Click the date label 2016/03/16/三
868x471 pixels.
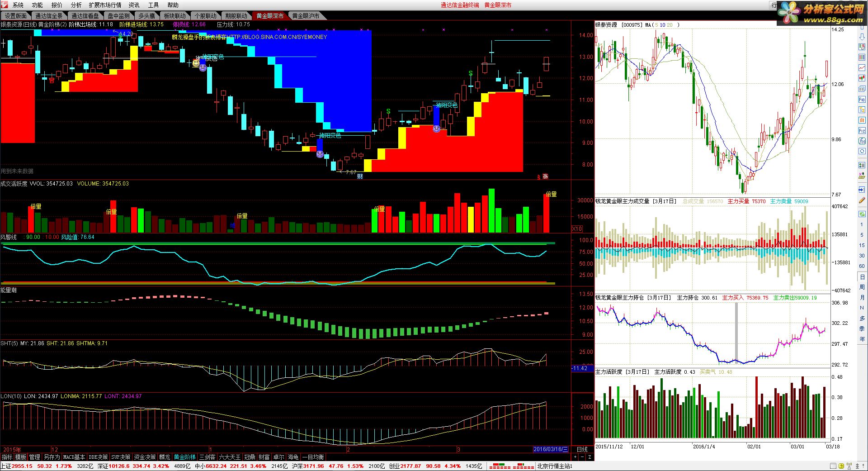[x=551, y=449]
